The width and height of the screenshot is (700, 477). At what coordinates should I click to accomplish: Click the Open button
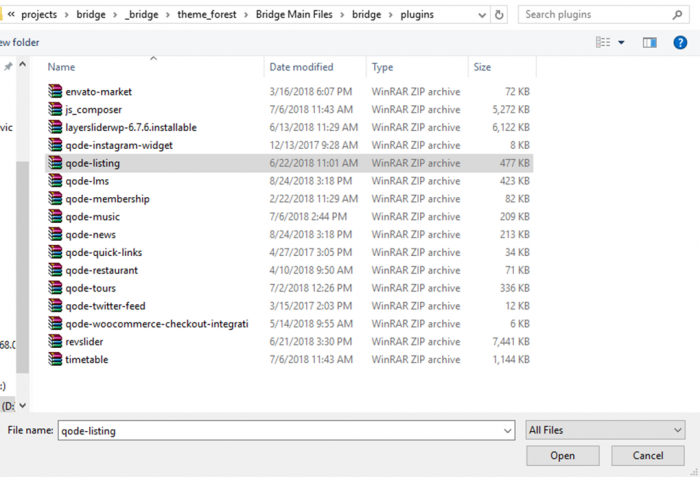[x=562, y=456]
